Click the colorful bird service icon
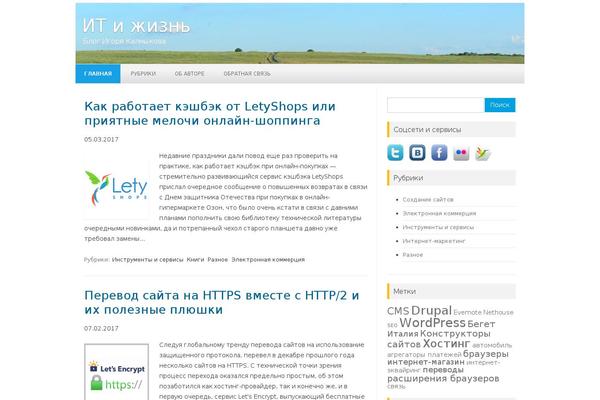This screenshot has width=600, height=400. pyautogui.click(x=483, y=153)
